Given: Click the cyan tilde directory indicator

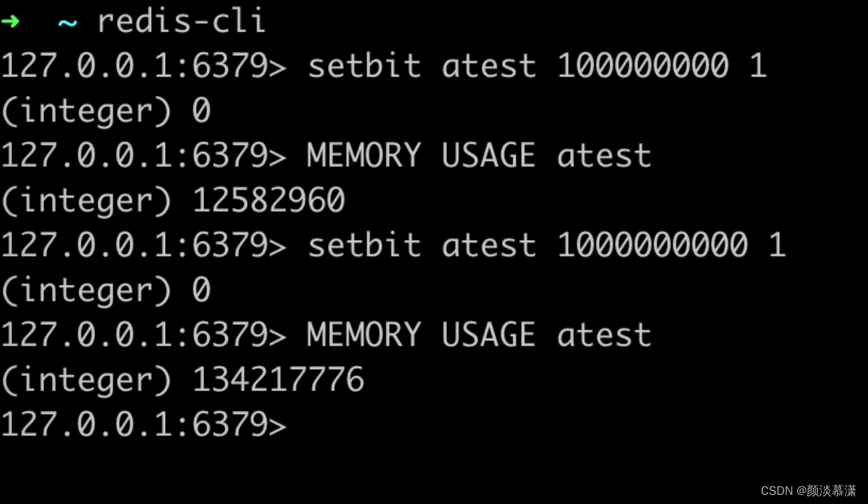Looking at the screenshot, I should (67, 23).
